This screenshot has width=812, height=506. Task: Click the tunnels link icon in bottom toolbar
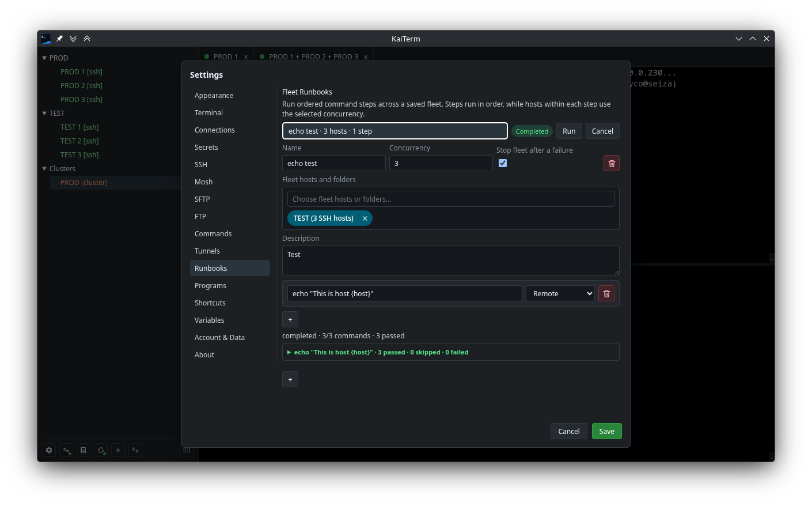(x=66, y=450)
